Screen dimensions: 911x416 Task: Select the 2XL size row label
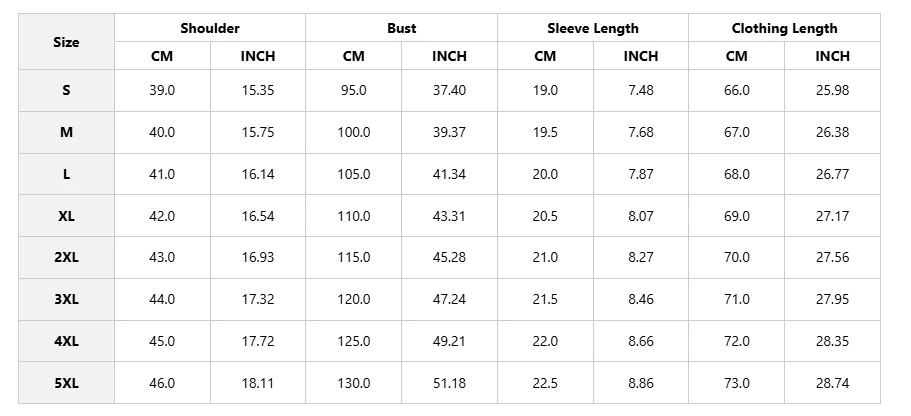[66, 257]
